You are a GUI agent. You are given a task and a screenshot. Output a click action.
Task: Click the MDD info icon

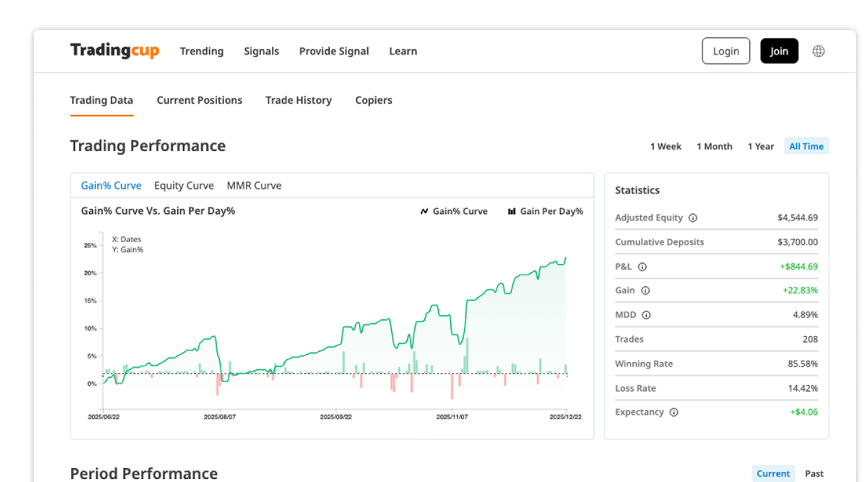coord(647,315)
